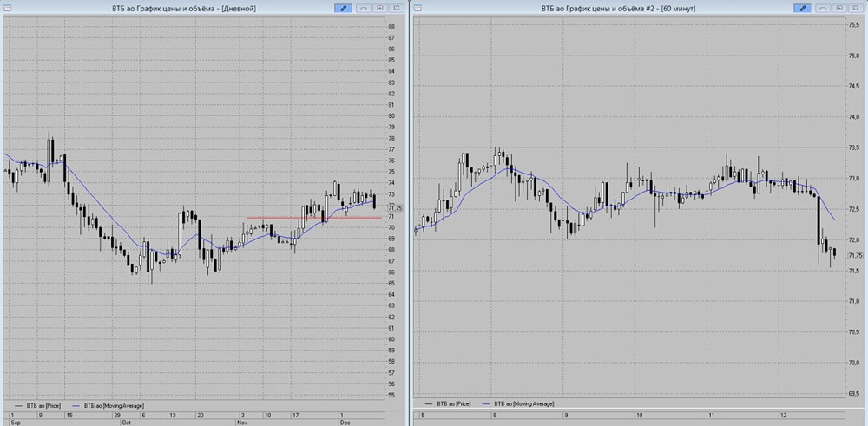Screen dimensions: 868x426
Task: Click the '88' value on the daily price axis
Action: (391, 27)
